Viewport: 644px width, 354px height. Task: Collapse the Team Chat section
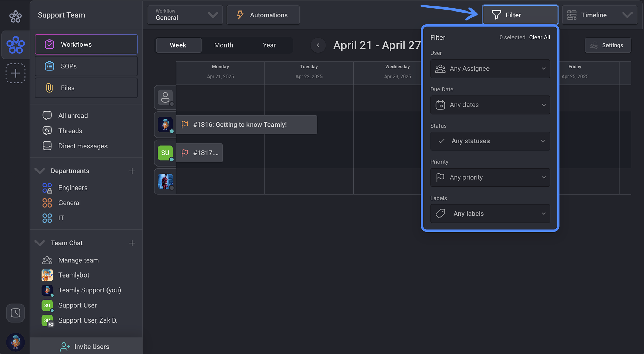(x=40, y=243)
